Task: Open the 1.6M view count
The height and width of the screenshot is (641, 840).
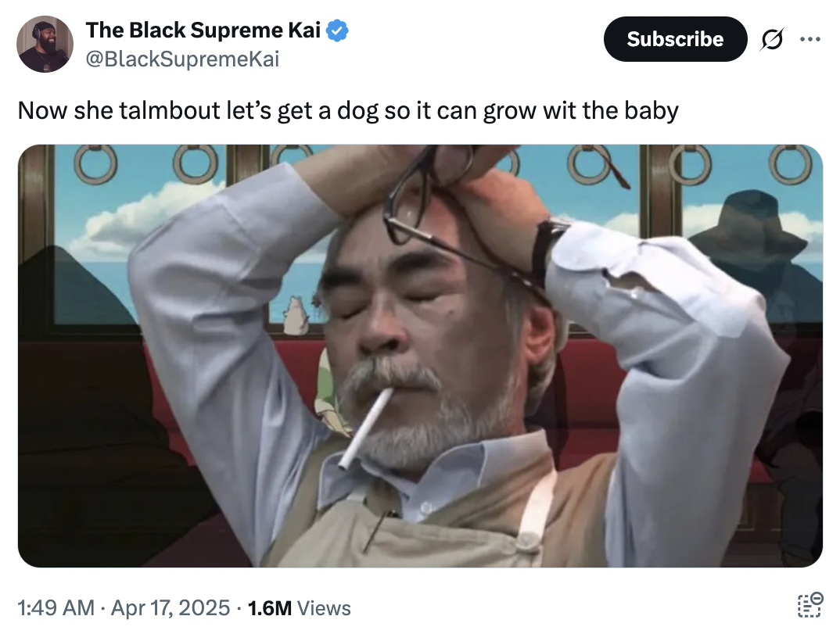Action: point(270,608)
